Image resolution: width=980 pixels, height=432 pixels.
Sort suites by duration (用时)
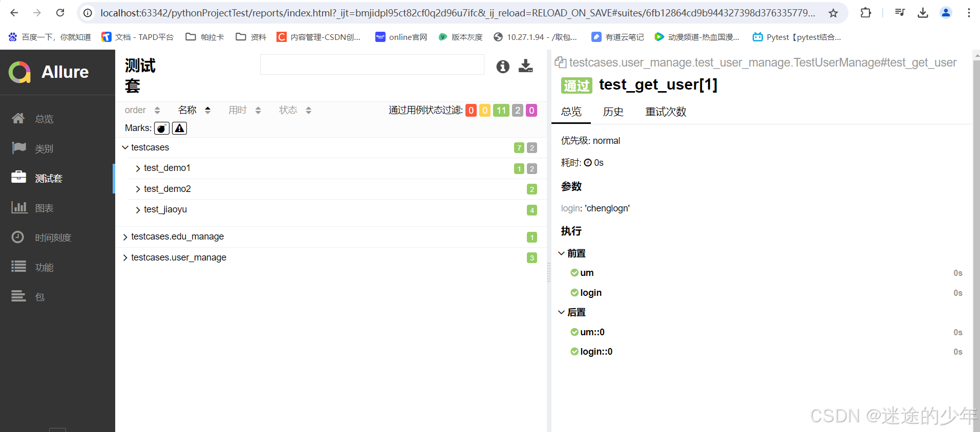[245, 110]
